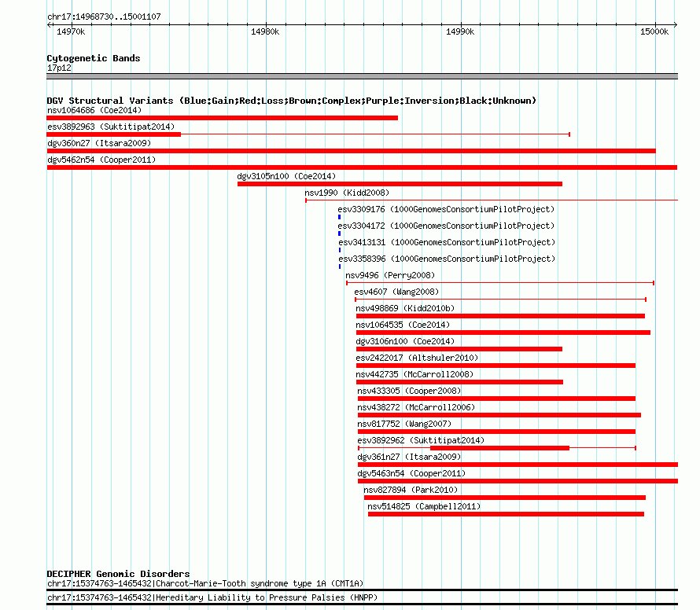Click nsv817752 (Wang2007) label

coord(404,424)
